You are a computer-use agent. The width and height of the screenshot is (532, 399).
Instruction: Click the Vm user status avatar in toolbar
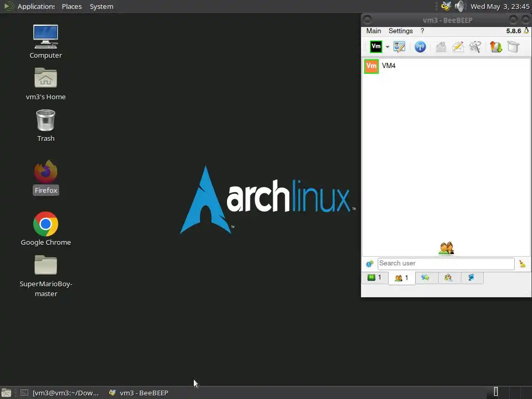pos(376,46)
